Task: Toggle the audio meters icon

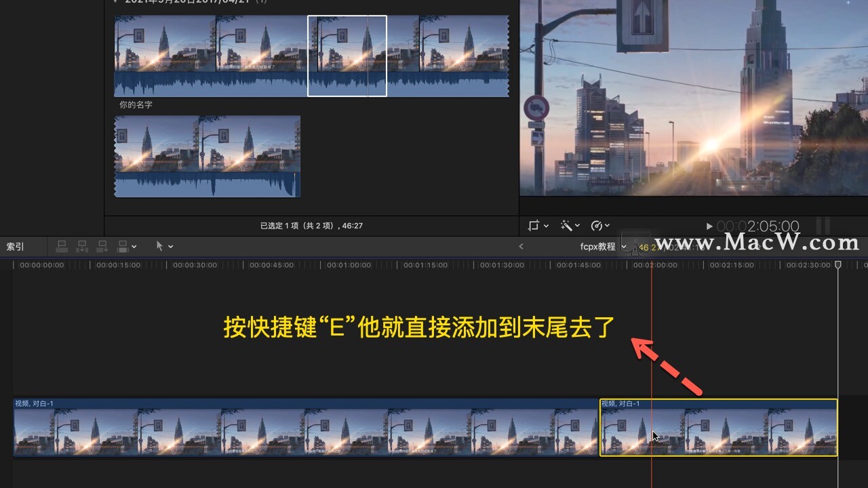Action: [823, 226]
